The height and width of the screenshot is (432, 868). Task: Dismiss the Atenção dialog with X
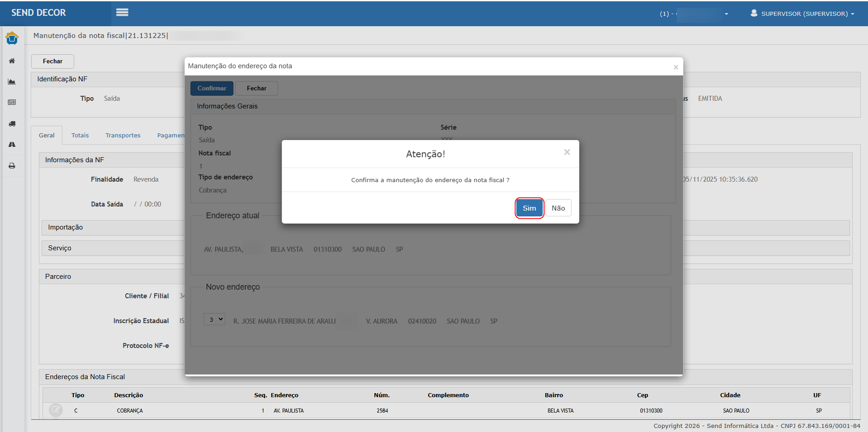point(567,152)
